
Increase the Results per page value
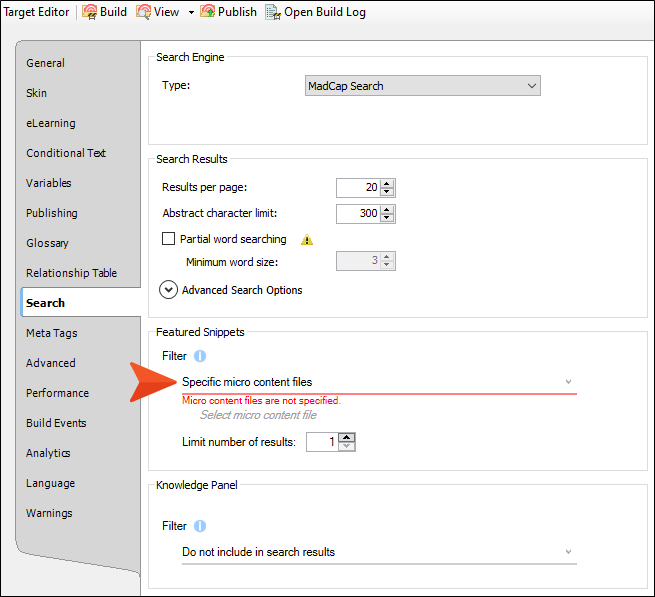[388, 183]
